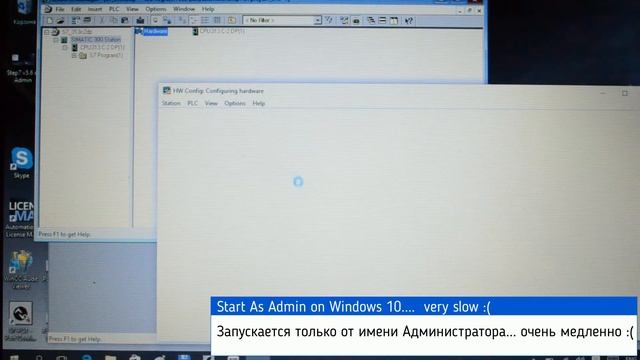Viewport: 640px width, 360px height.
Task: Select CPU 313C-2 DP object in right pane
Action: pos(219,31)
